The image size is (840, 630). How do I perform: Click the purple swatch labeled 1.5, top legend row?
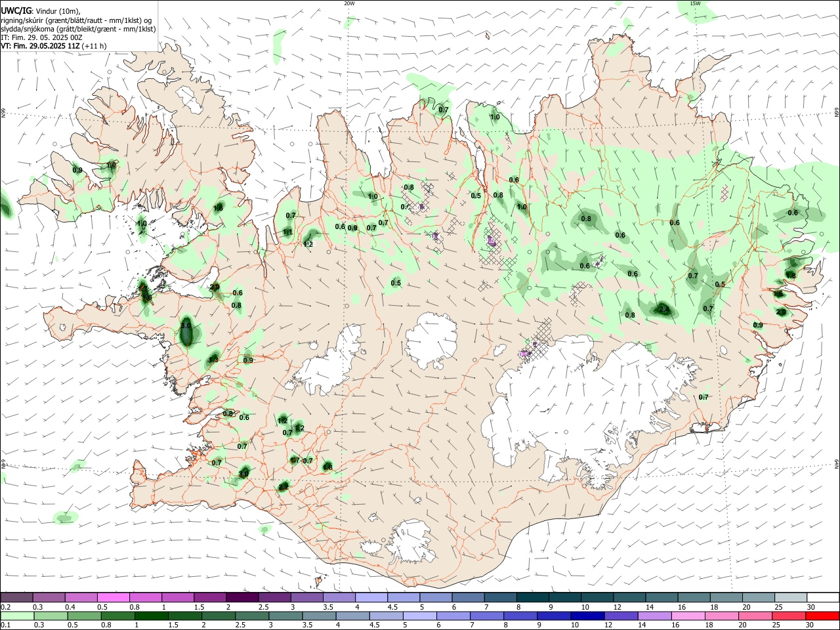(x=209, y=597)
